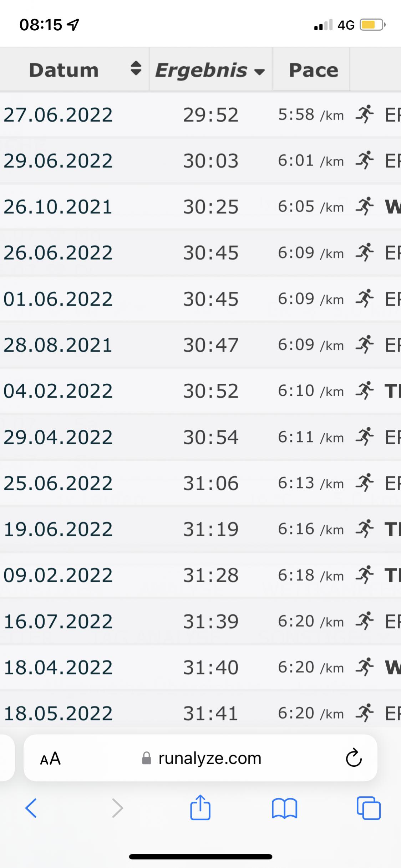Toggle Ergebnis sort order arrow
Image resolution: width=401 pixels, height=868 pixels.
(259, 71)
